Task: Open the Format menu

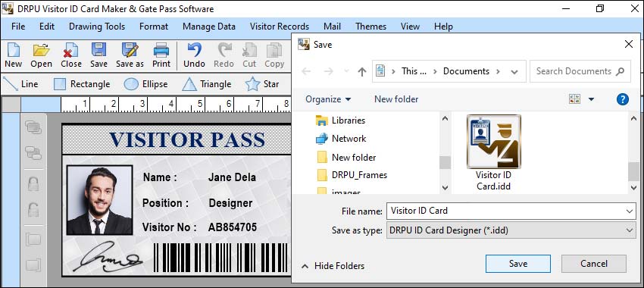Action: tap(154, 27)
